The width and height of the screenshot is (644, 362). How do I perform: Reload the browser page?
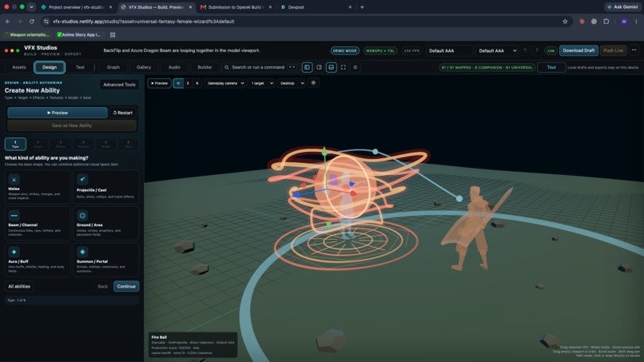pyautogui.click(x=32, y=22)
